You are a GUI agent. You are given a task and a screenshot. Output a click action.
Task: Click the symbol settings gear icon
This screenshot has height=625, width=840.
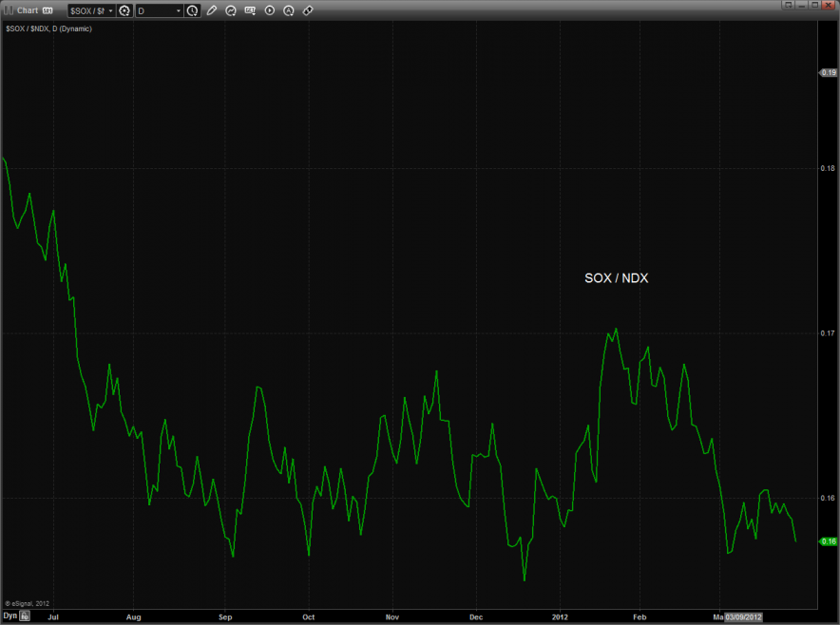point(124,10)
